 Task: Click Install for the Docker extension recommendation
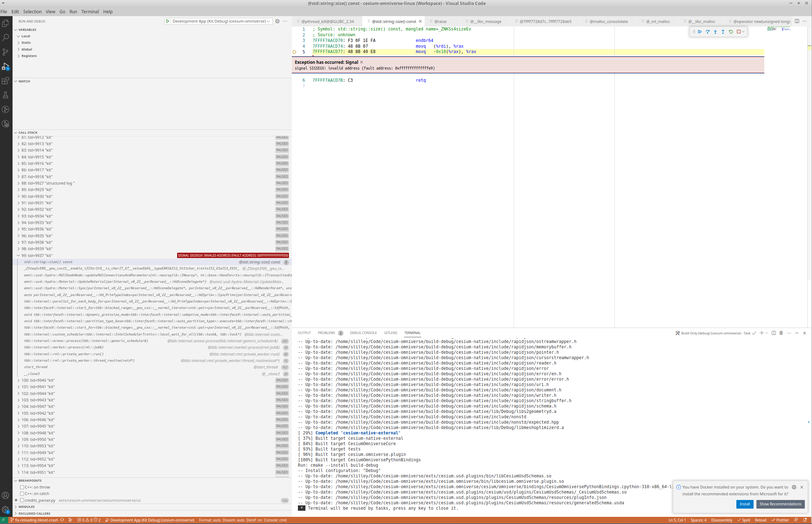745,504
